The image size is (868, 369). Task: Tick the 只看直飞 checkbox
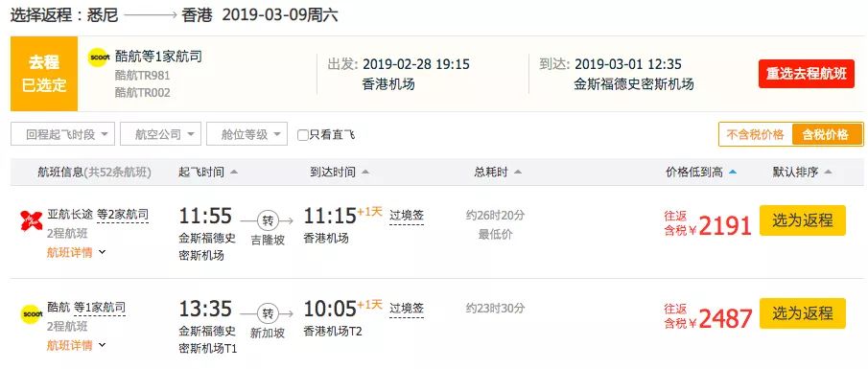[303, 135]
